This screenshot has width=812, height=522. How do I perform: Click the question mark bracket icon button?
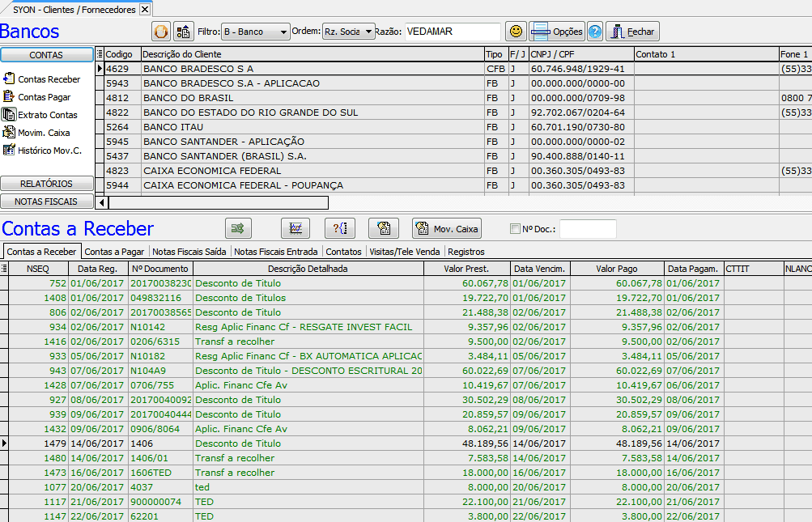[339, 228]
